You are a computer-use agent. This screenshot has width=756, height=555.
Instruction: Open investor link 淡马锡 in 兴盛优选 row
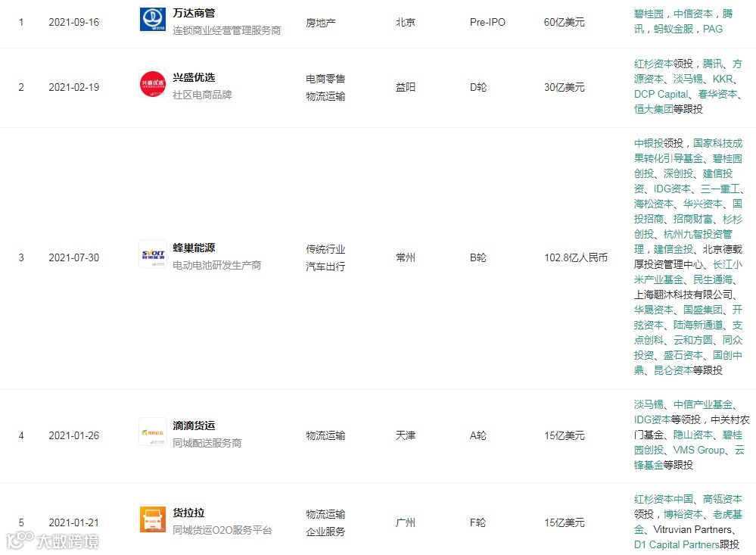point(688,79)
